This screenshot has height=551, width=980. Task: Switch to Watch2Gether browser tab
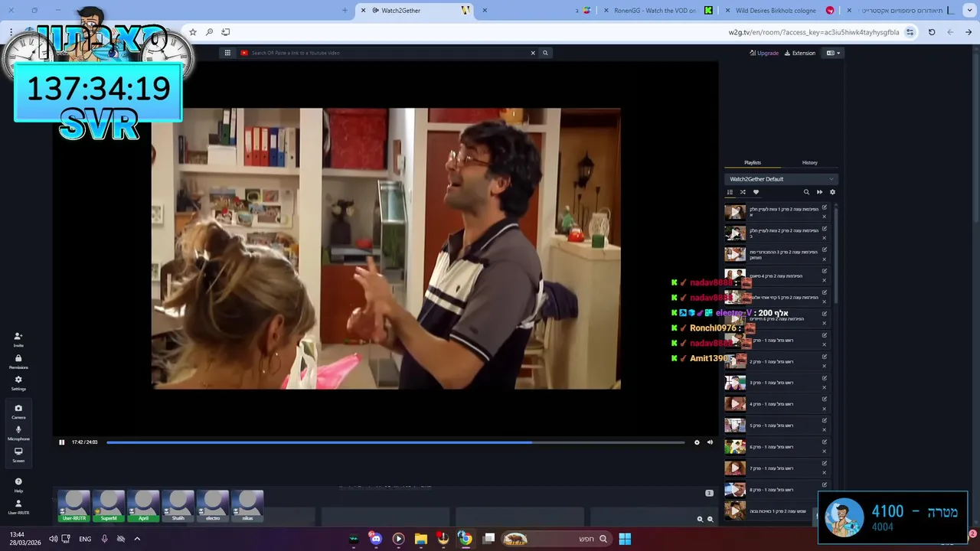point(413,10)
